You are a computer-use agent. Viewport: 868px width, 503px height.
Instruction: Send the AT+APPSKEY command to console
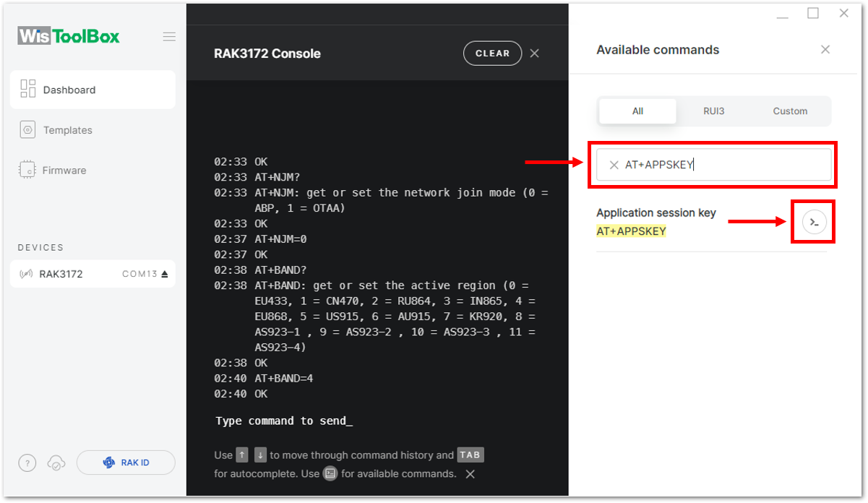point(815,222)
